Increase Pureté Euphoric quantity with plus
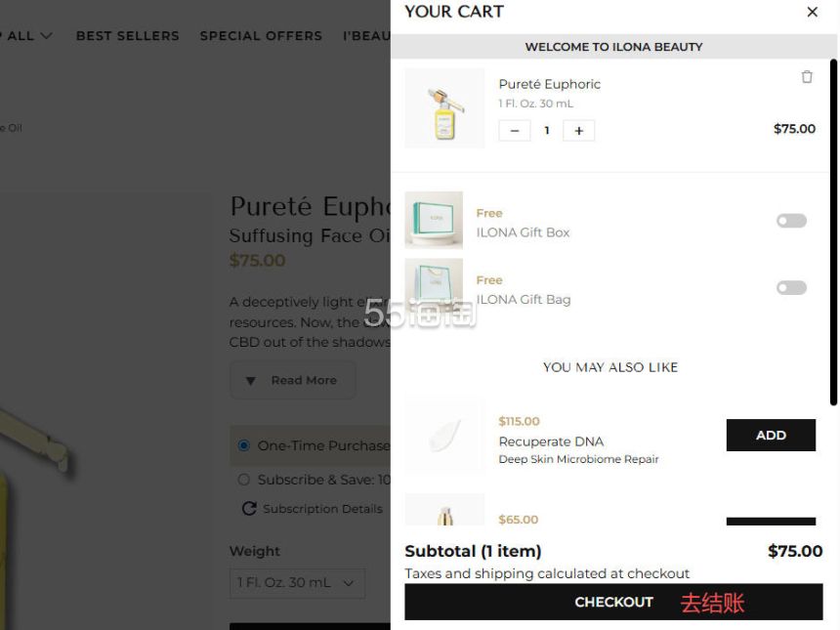 578,131
